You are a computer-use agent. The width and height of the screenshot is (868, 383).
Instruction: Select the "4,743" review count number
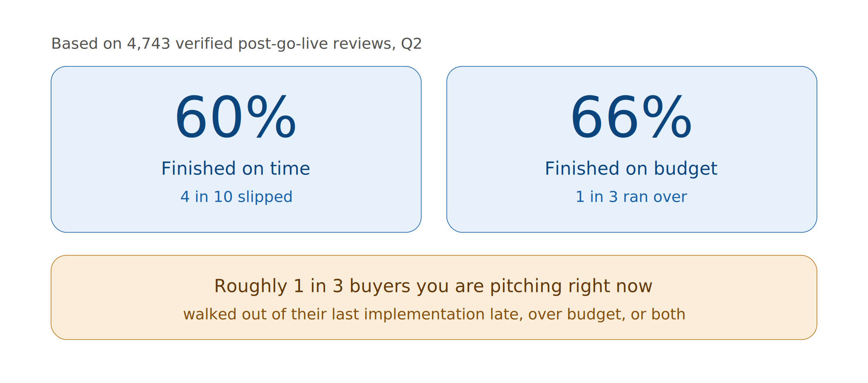(x=148, y=44)
